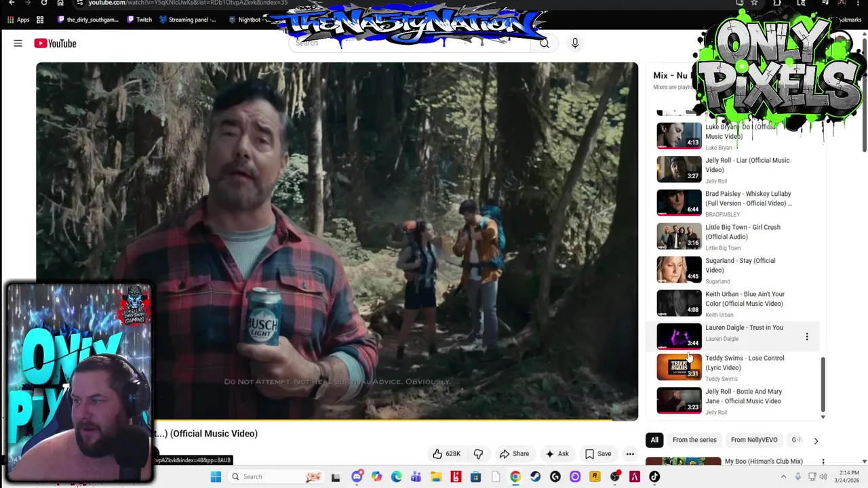The image size is (868, 488).
Task: Open options for My Boo video
Action: [823, 462]
